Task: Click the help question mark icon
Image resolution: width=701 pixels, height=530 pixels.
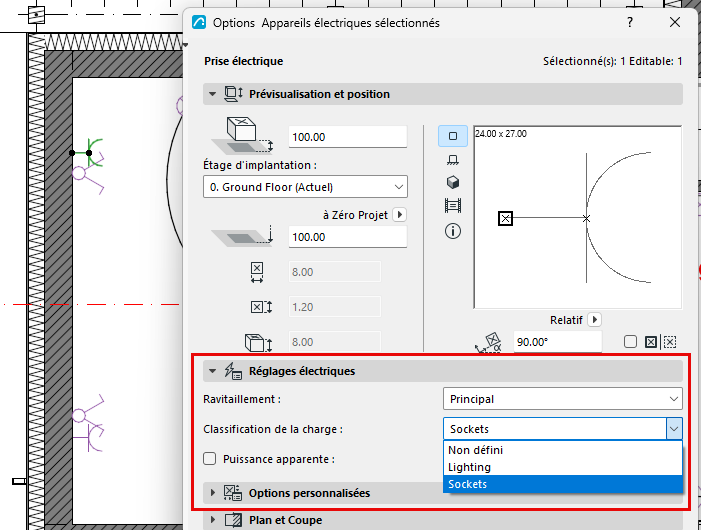Action: coord(629,22)
